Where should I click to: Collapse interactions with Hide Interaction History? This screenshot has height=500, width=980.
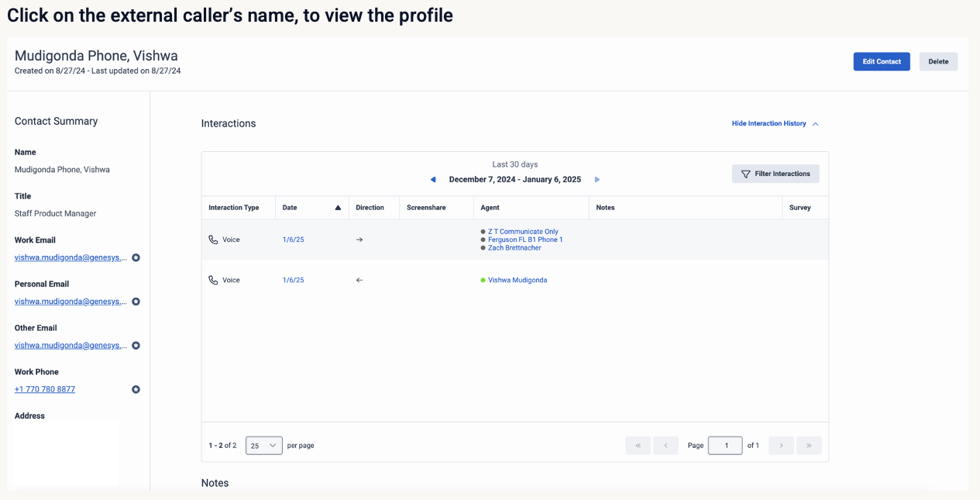pos(775,124)
